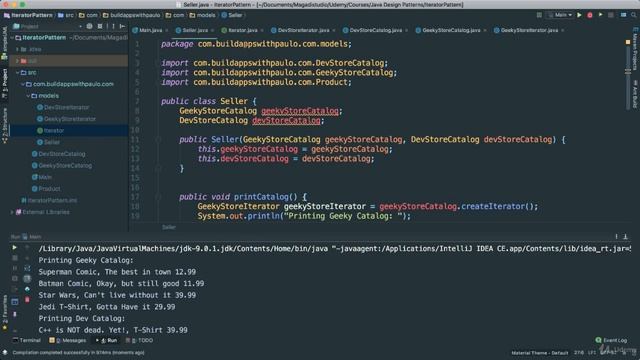Image resolution: width=640 pixels, height=360 pixels.
Task: Expand the out folder
Action: (18, 61)
